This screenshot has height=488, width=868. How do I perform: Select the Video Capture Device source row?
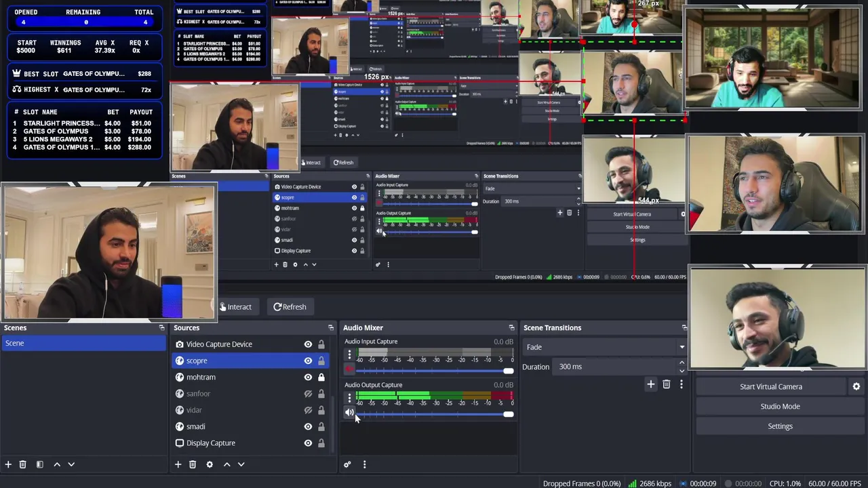250,344
